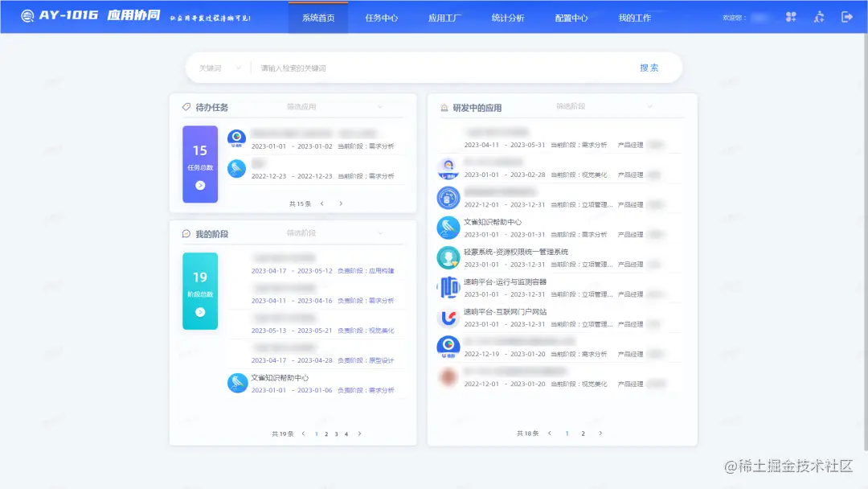The height and width of the screenshot is (489, 868).
Task: Click the 速鸰平台-互联网门户网站 app icon
Action: pyautogui.click(x=448, y=317)
